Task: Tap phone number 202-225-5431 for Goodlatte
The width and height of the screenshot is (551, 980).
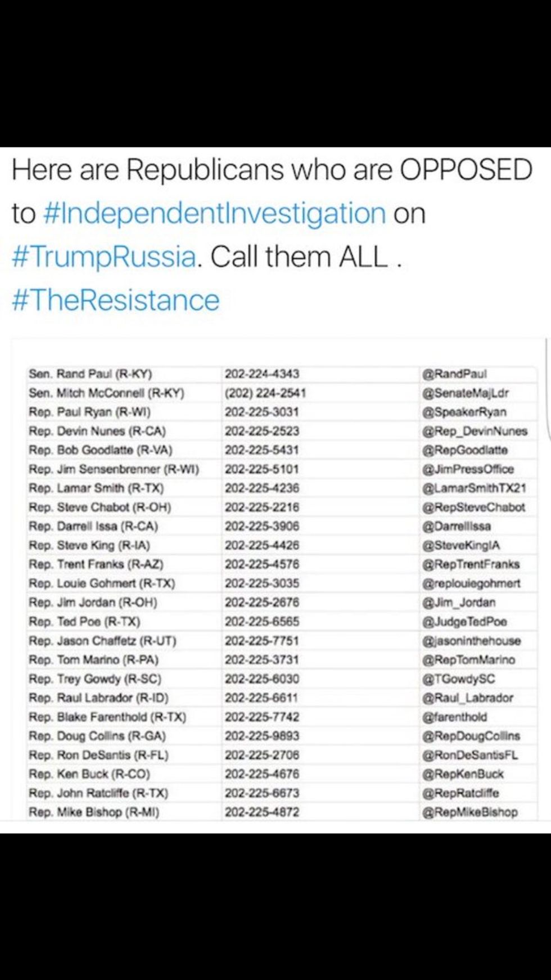Action: (x=262, y=450)
